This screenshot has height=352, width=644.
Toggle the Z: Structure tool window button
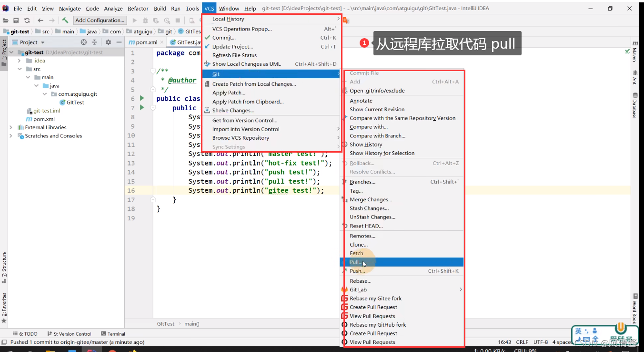pyautogui.click(x=4, y=268)
